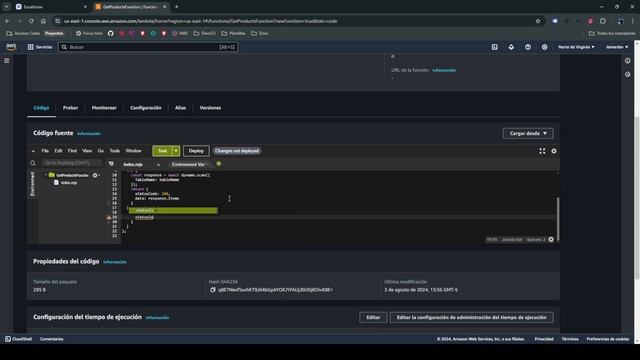Screen dimensions: 640x360
Task: Open Información link next to Propiedades del código
Action: click(115, 262)
